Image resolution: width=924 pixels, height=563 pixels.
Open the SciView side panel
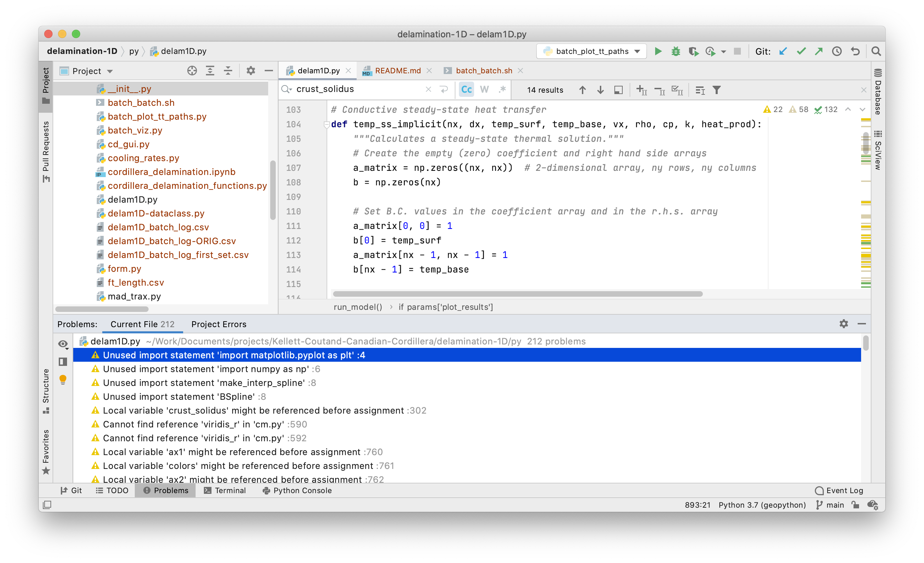point(878,150)
